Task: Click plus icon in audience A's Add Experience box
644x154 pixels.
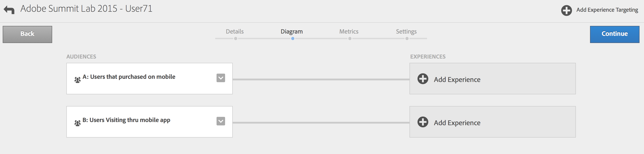Action: 423,79
